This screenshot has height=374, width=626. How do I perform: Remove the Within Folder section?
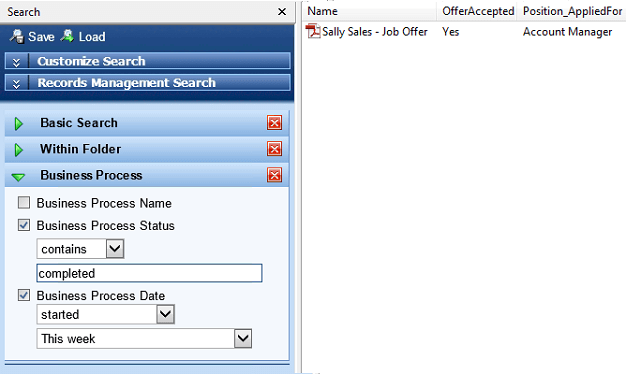274,149
